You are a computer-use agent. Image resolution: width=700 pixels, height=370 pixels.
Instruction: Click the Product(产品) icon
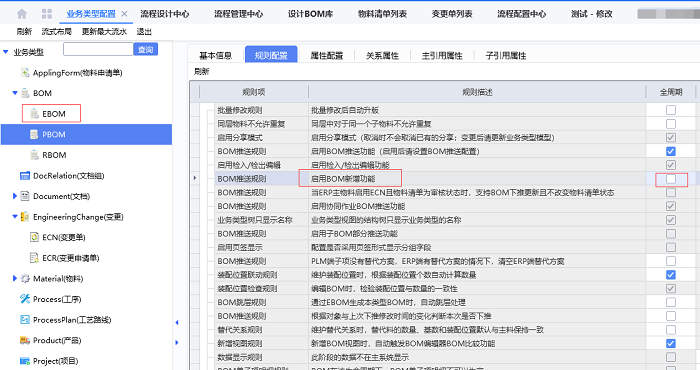click(x=25, y=340)
